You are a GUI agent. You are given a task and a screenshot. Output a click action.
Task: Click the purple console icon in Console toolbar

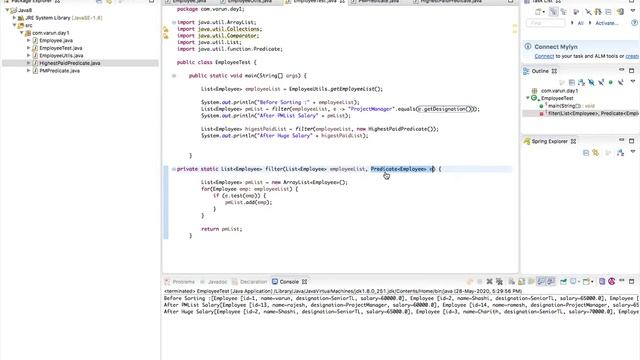602,282
